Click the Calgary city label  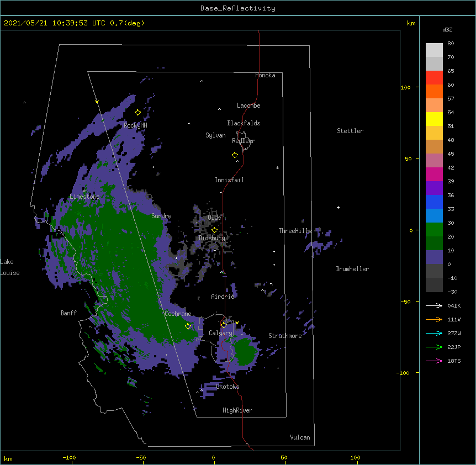[x=221, y=333]
